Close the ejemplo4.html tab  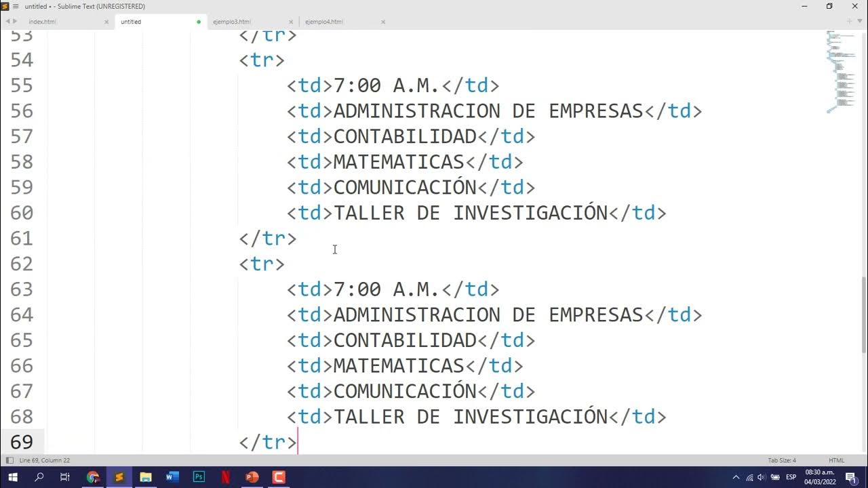[383, 22]
